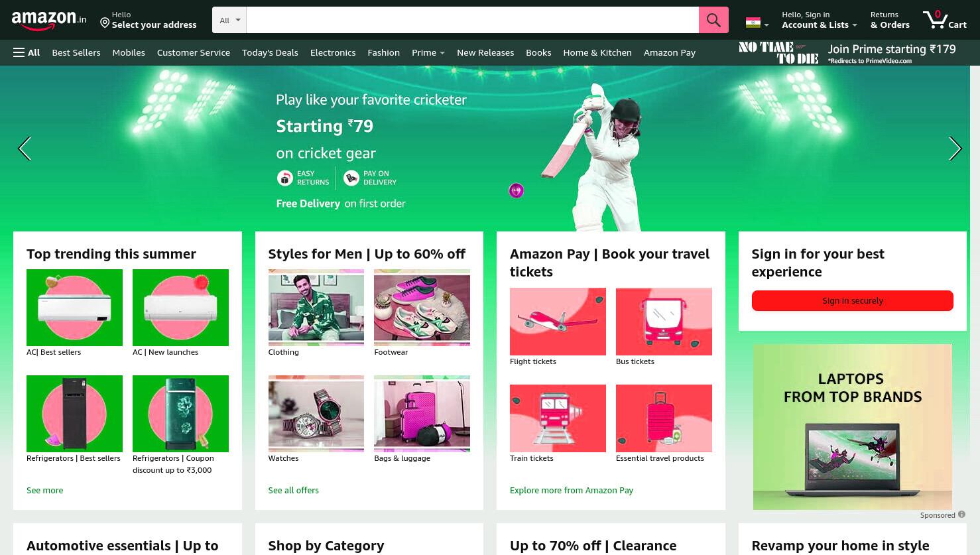This screenshot has height=555, width=980.
Task: Open AC New launches thumbnail
Action: 180,308
